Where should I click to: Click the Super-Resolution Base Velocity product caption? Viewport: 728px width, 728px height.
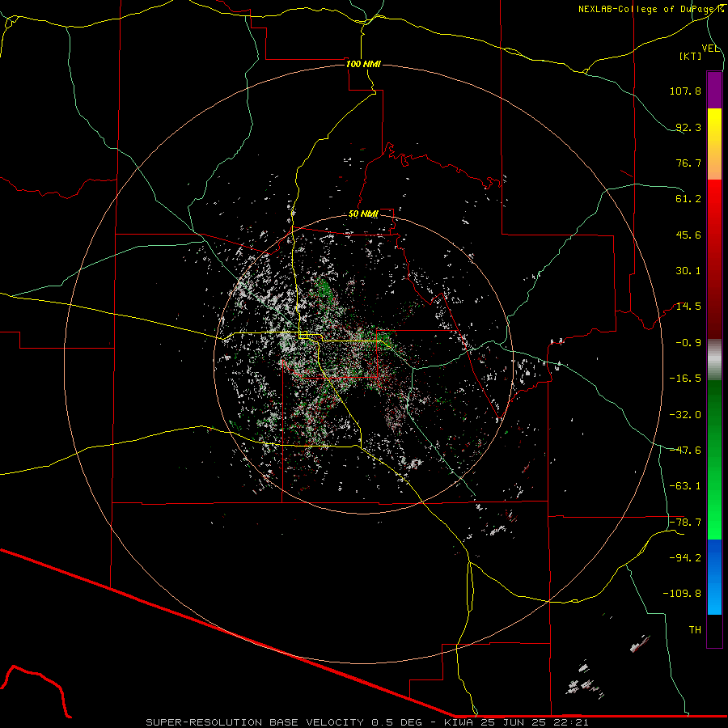[x=367, y=722]
